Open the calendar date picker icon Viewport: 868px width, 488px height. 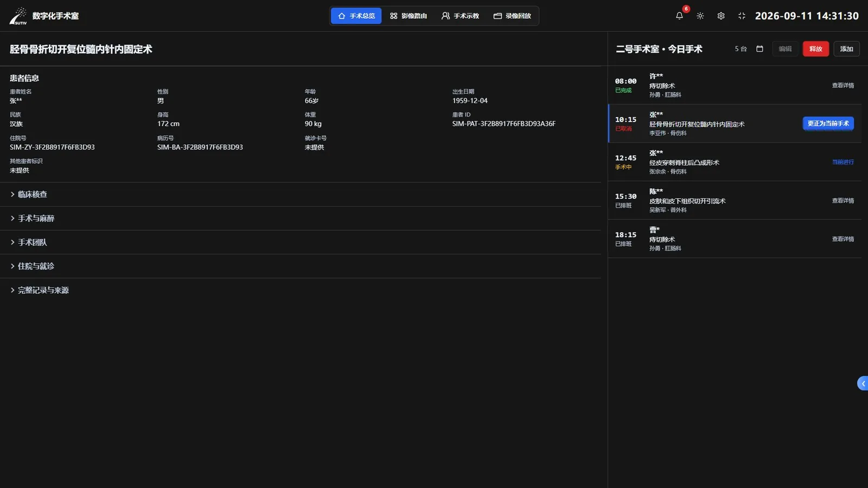(x=759, y=49)
